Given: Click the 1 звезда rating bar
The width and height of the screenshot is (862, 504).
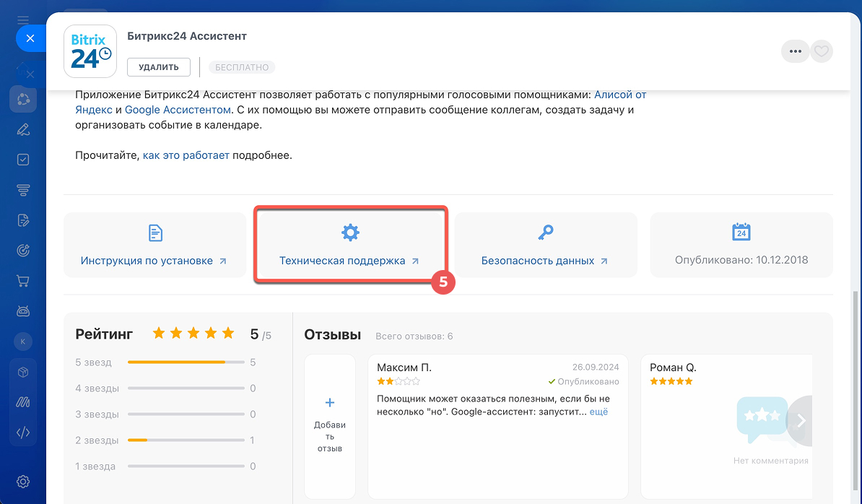Looking at the screenshot, I should [x=186, y=466].
